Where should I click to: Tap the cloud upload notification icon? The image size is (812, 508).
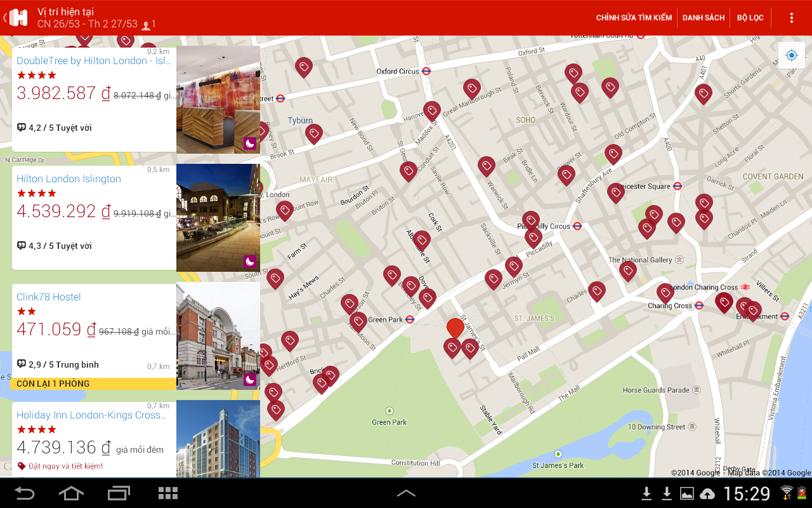coord(707,493)
